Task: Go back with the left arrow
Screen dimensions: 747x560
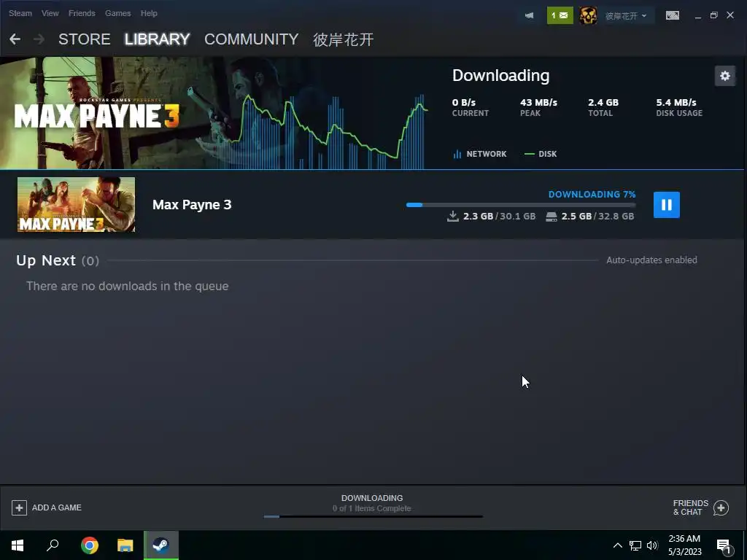Action: pos(15,39)
